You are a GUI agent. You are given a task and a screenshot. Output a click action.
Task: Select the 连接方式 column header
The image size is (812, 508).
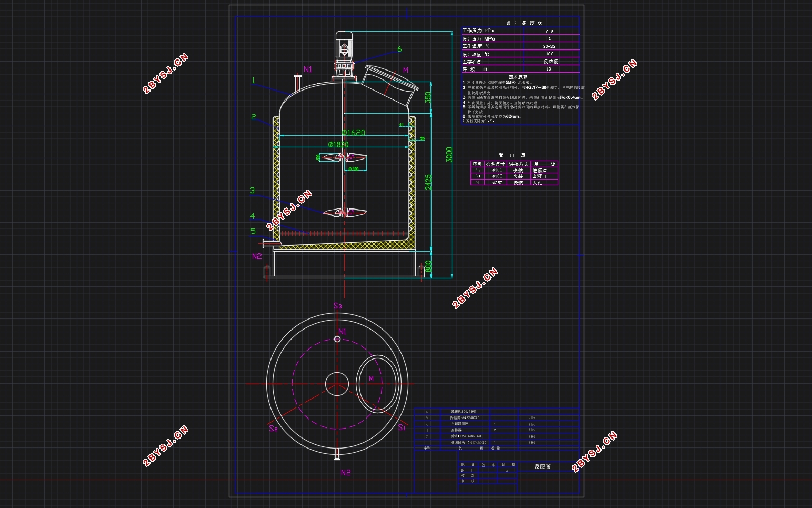coord(518,164)
